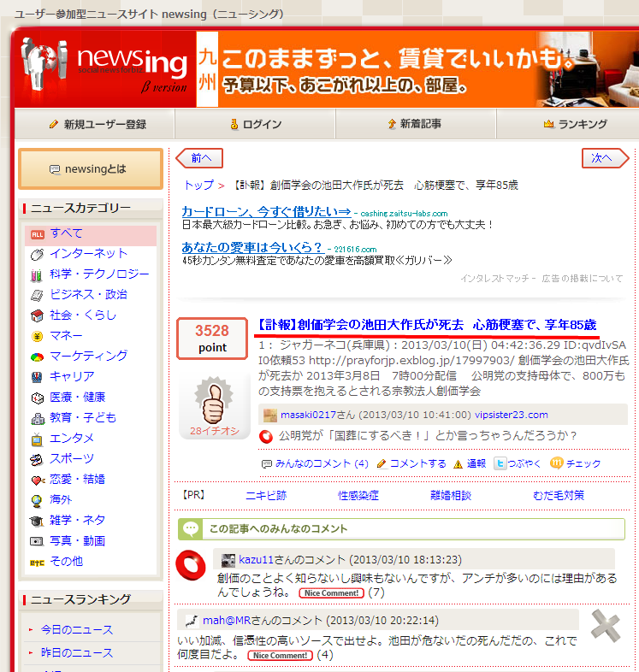639x672 pixels.
Task: Open 今日のニュース ranking
Action: 77,630
